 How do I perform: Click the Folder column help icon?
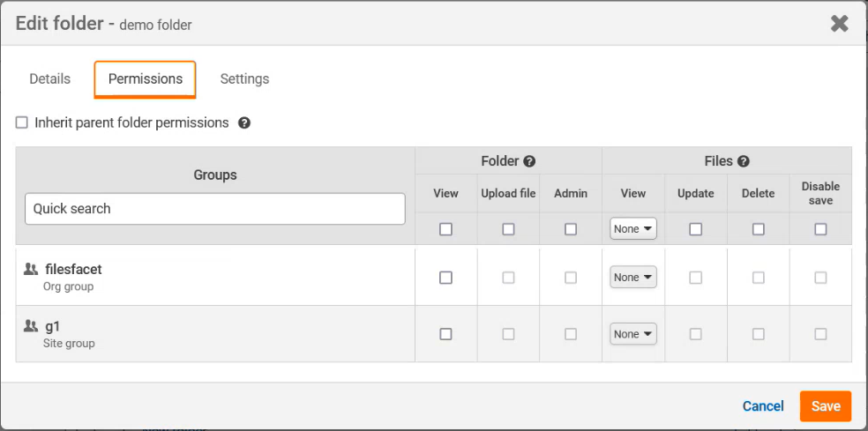coord(529,161)
